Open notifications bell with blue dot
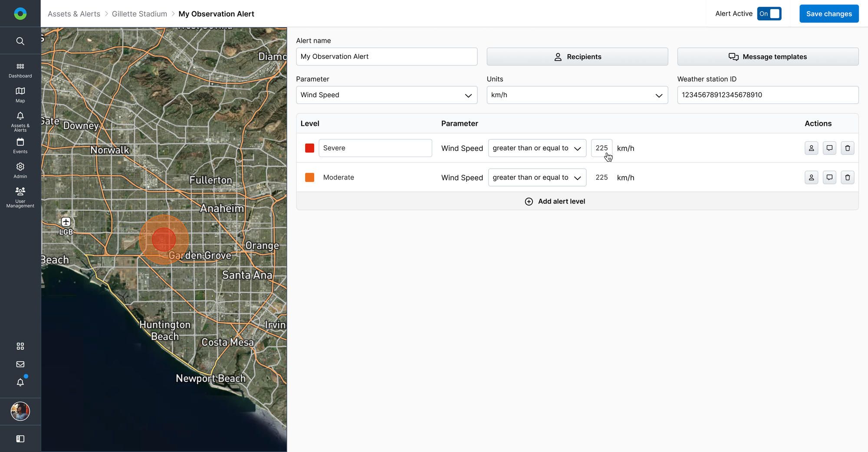868x452 pixels. pos(20,382)
